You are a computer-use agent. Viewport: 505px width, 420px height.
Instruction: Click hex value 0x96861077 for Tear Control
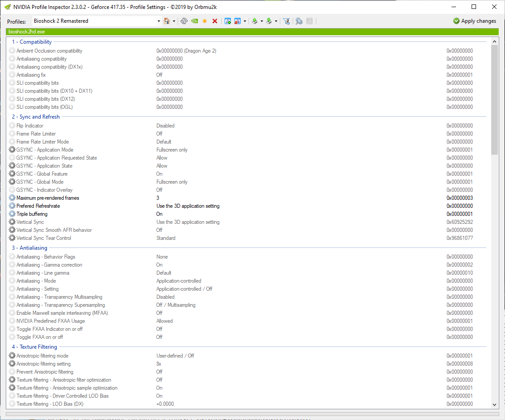460,238
